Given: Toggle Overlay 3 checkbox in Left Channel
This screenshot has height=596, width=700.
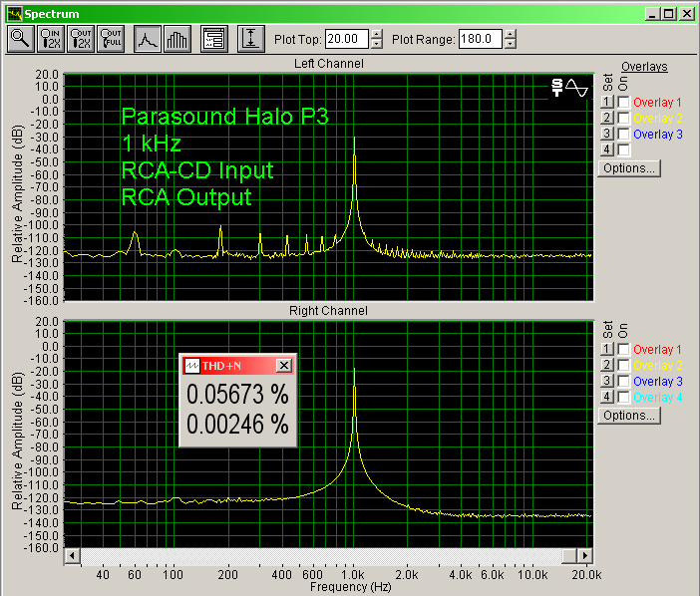Looking at the screenshot, I should pyautogui.click(x=623, y=134).
